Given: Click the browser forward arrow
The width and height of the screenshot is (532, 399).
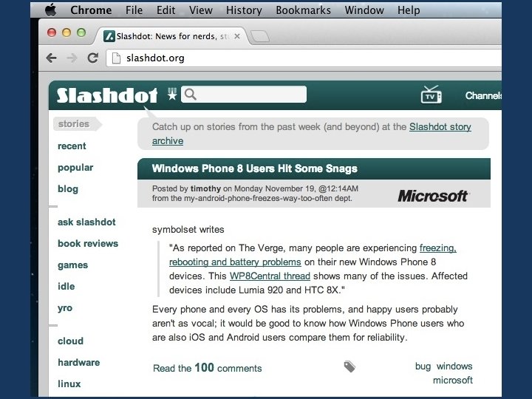Looking at the screenshot, I should [72, 58].
